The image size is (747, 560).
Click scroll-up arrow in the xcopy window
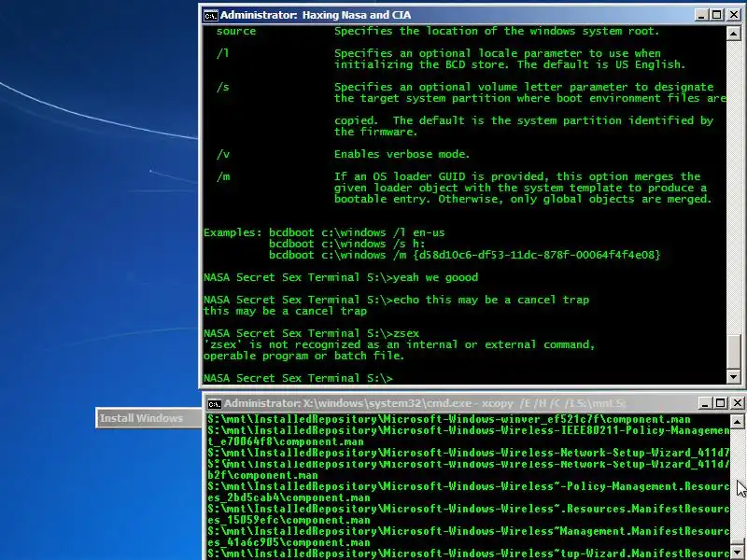click(737, 422)
